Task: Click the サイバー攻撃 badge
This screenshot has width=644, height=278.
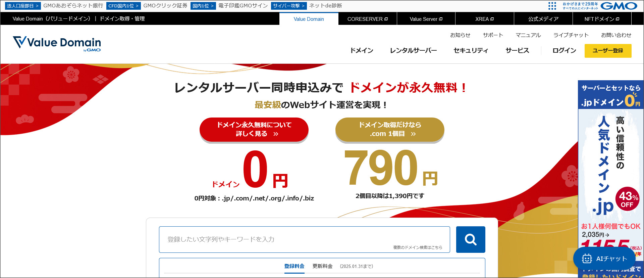Action: (x=289, y=6)
